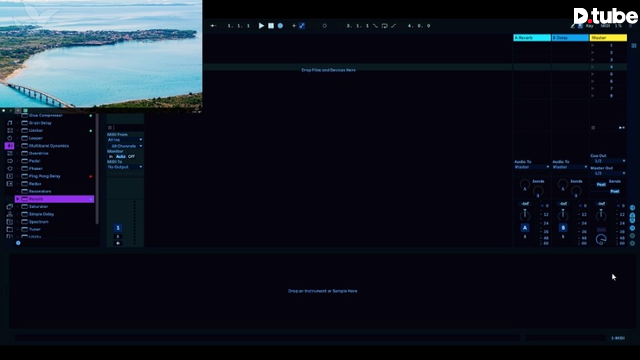Toggle the MIDI track activator 1
Viewport: 640px width, 360px height.
[x=118, y=228]
